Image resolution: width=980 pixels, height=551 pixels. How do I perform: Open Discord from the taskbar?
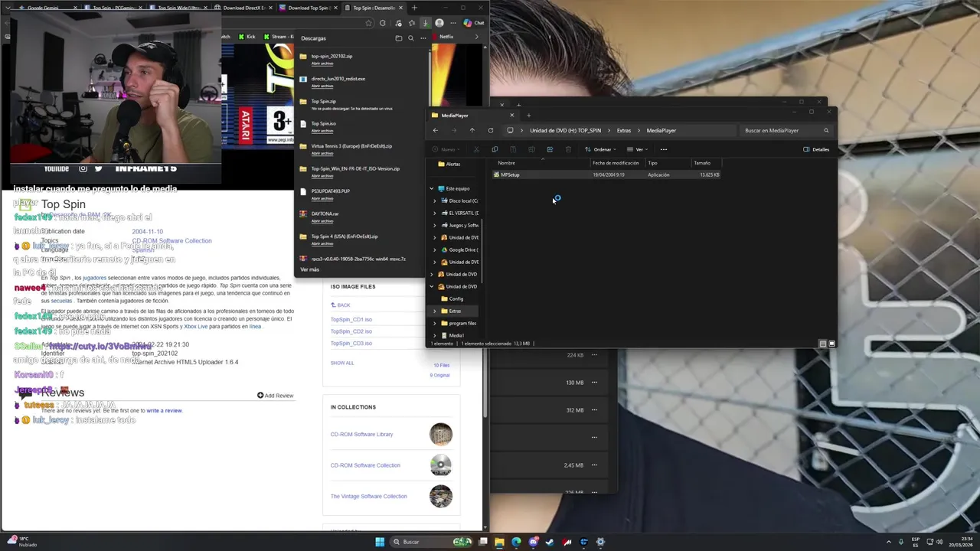(x=533, y=542)
